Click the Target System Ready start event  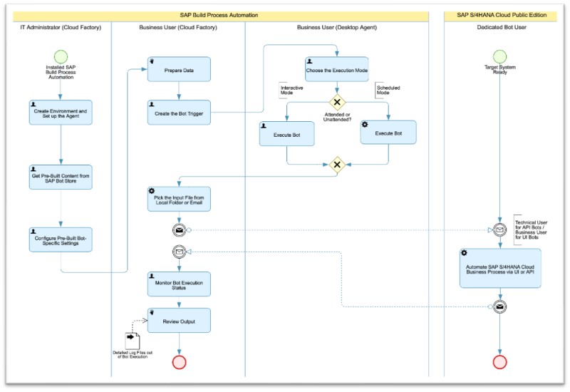click(x=499, y=56)
